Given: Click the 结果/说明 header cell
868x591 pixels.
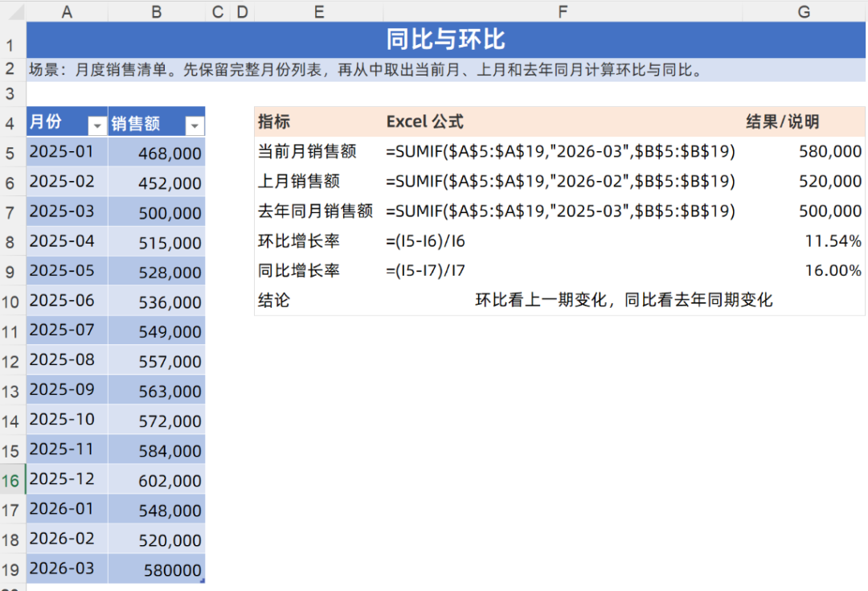Looking at the screenshot, I should coord(804,122).
